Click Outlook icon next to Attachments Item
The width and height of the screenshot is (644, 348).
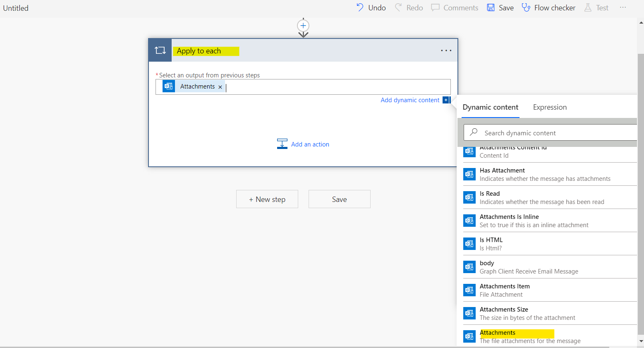click(x=469, y=290)
